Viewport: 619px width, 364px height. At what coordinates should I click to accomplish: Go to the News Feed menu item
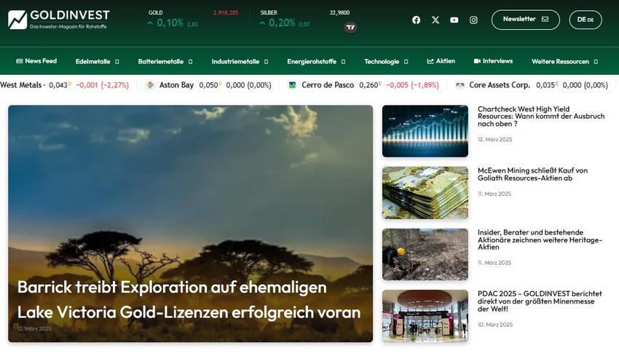36,61
